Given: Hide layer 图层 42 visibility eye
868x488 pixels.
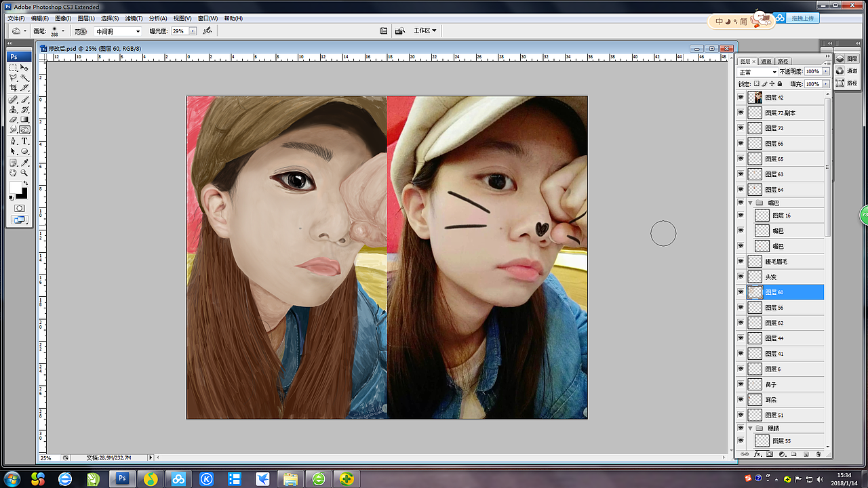Looking at the screenshot, I should pyautogui.click(x=741, y=98).
